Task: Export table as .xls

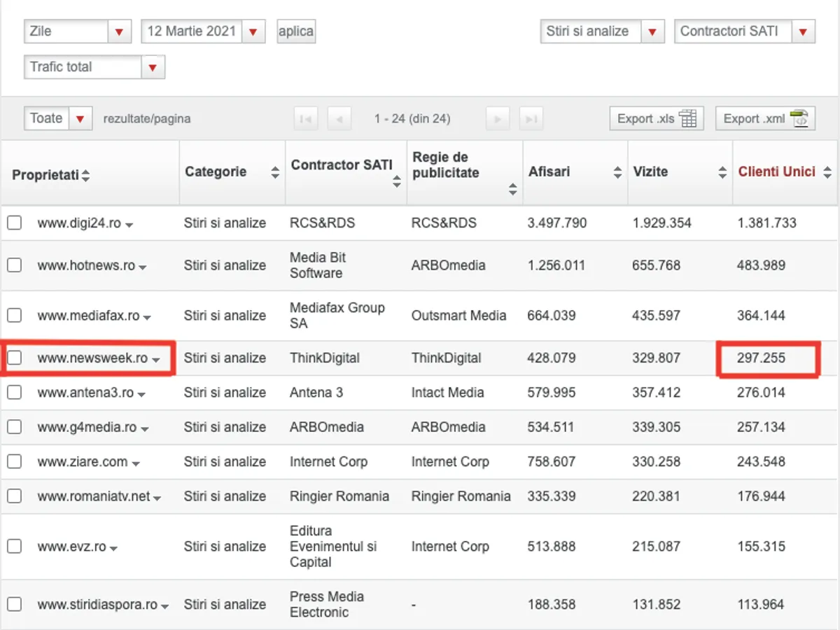Action: (x=656, y=119)
